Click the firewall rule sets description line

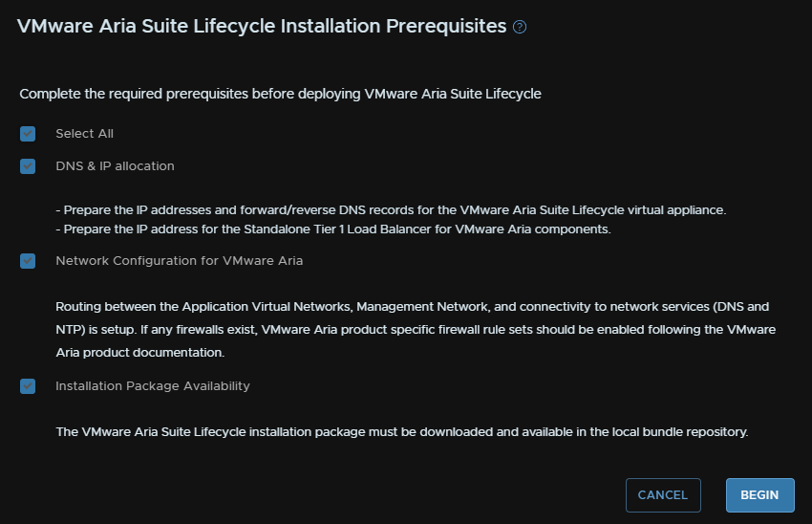[x=416, y=330]
